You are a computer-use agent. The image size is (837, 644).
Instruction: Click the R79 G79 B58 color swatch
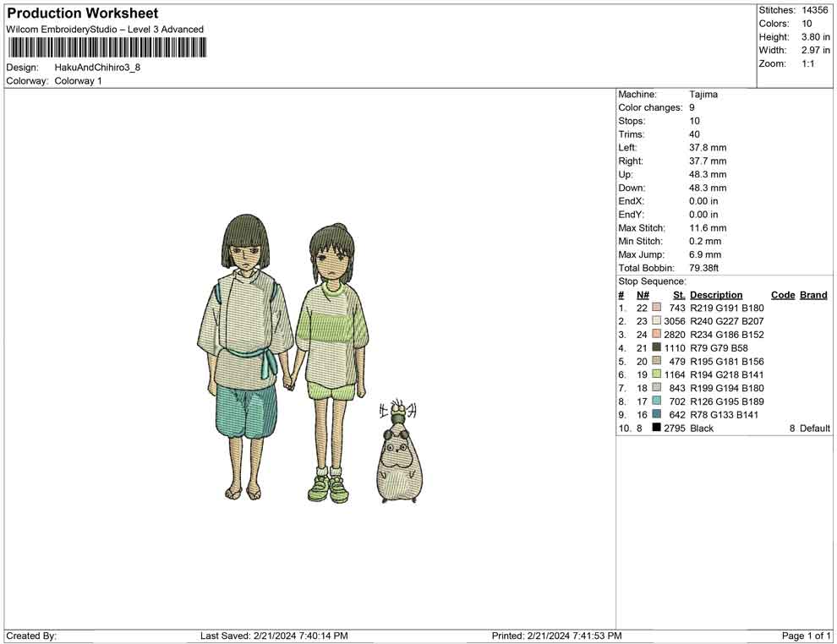pyautogui.click(x=657, y=347)
